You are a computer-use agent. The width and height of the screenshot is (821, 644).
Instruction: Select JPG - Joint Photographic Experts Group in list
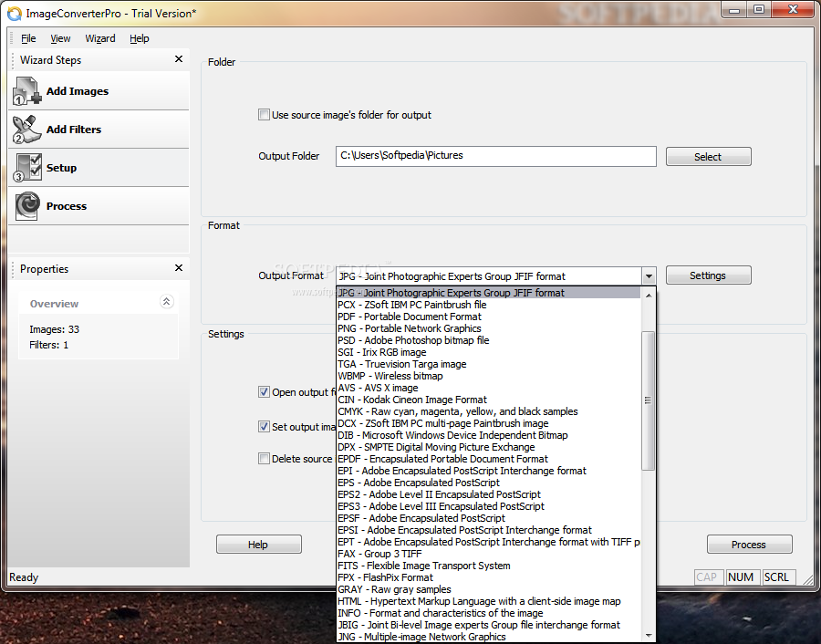[489, 293]
